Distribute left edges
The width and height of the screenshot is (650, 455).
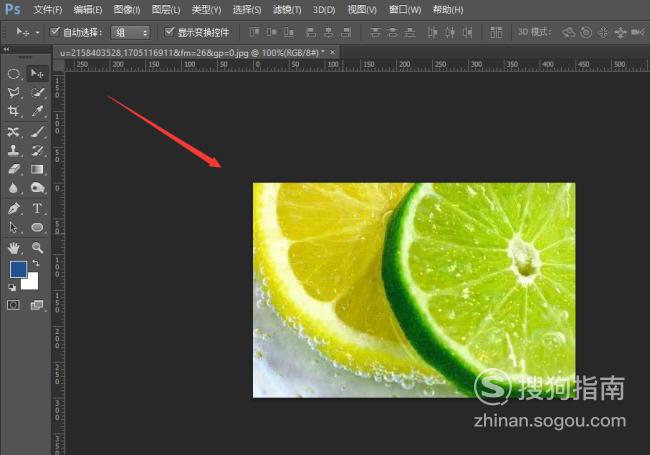tap(432, 32)
